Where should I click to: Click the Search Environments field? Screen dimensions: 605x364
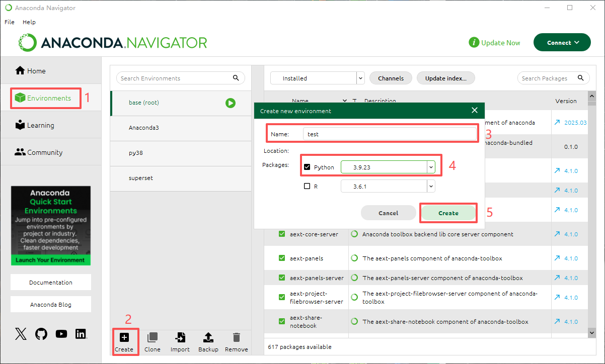click(x=180, y=78)
